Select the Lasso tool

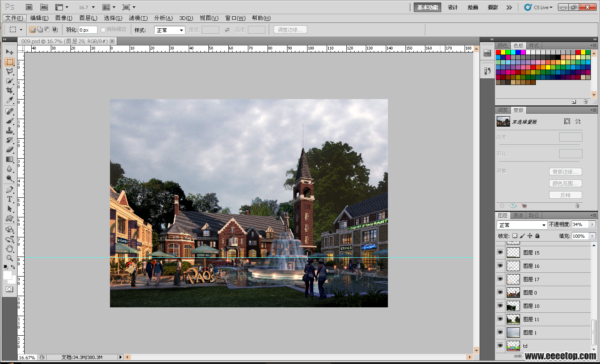10,71
